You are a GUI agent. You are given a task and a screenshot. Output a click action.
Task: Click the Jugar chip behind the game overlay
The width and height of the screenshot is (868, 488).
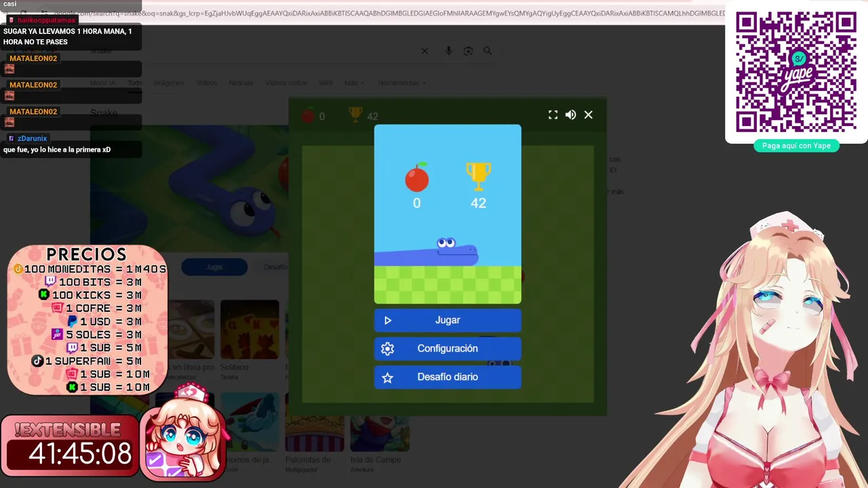click(x=214, y=267)
